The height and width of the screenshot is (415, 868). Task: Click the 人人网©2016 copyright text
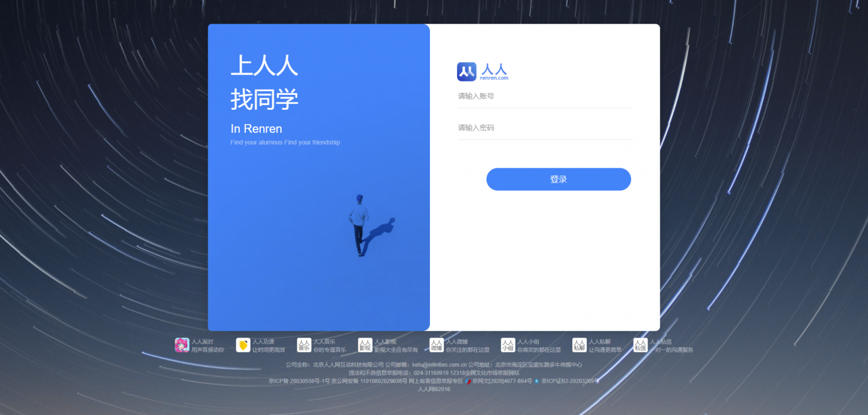tap(434, 389)
